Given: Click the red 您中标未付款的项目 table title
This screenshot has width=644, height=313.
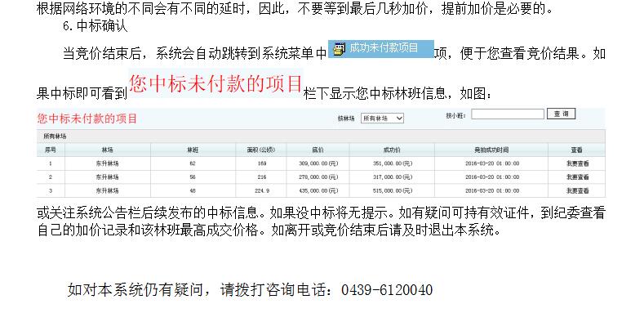Looking at the screenshot, I should click(87, 118).
